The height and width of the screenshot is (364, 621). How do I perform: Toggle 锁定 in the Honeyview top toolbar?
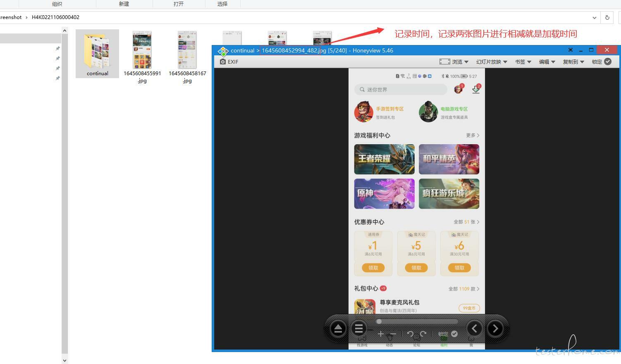(x=602, y=62)
